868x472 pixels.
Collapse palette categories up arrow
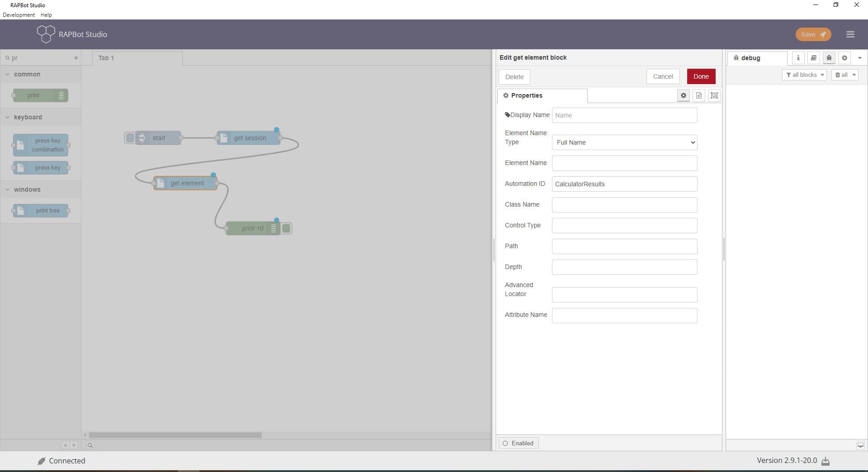[x=65, y=445]
